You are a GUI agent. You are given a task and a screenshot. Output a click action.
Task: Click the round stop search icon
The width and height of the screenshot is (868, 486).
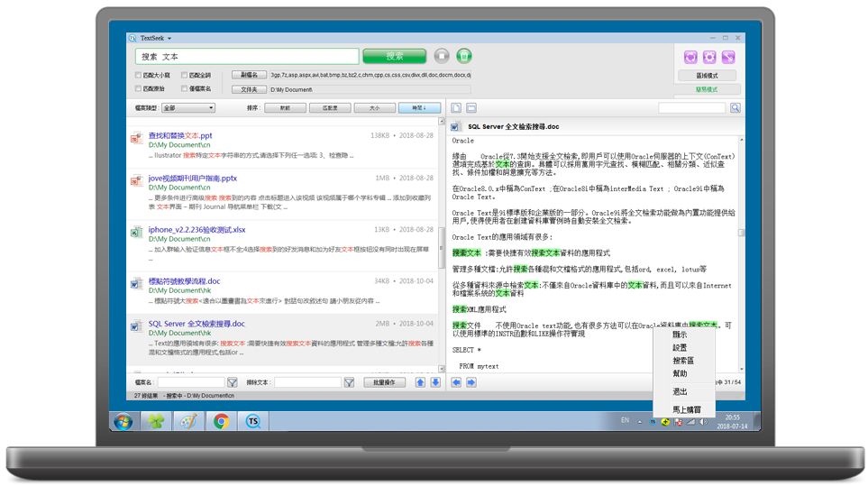click(x=442, y=56)
